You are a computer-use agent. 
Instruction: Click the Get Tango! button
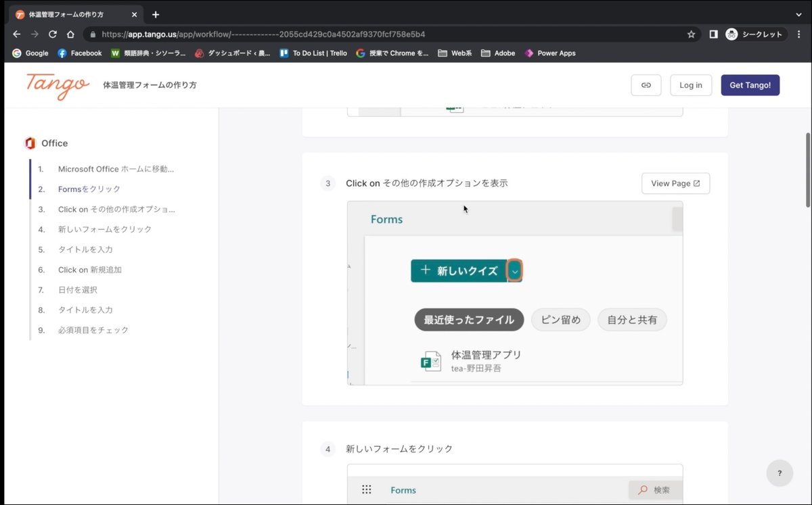point(750,85)
